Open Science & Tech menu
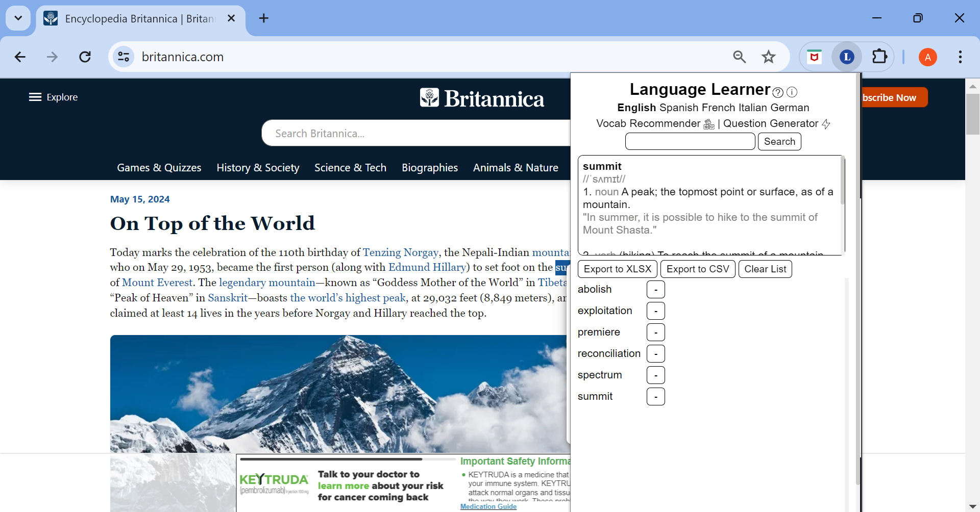The height and width of the screenshot is (512, 980). 350,167
